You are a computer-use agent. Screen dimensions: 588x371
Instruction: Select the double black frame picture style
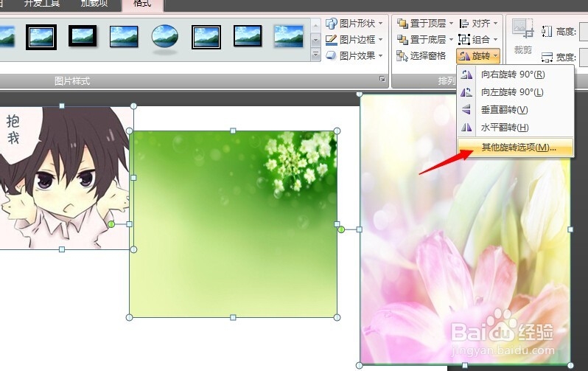point(41,37)
